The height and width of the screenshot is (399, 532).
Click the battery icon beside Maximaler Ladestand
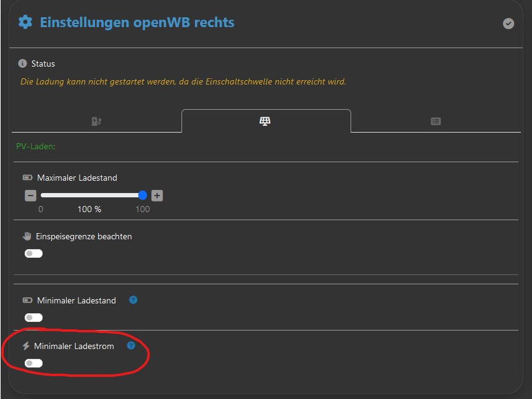(x=28, y=177)
